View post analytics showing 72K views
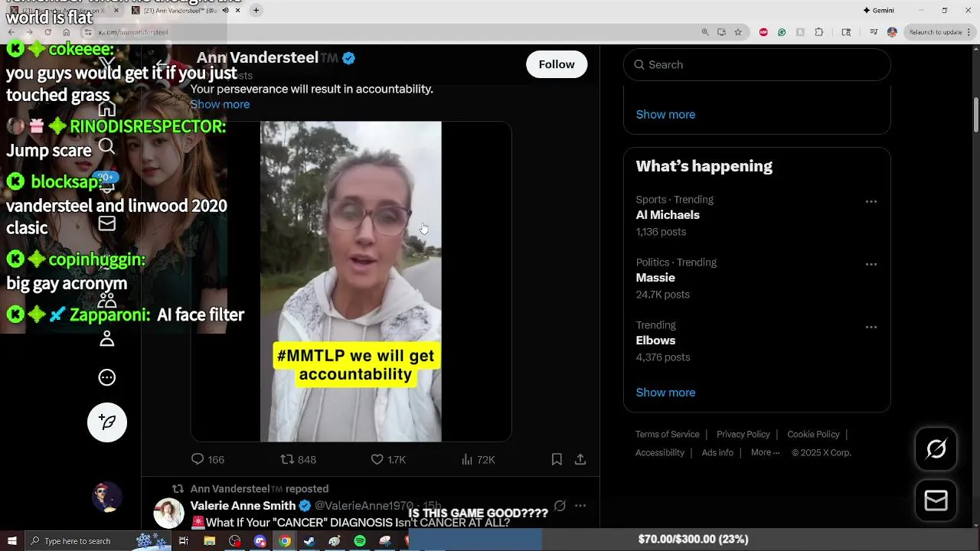 point(479,459)
